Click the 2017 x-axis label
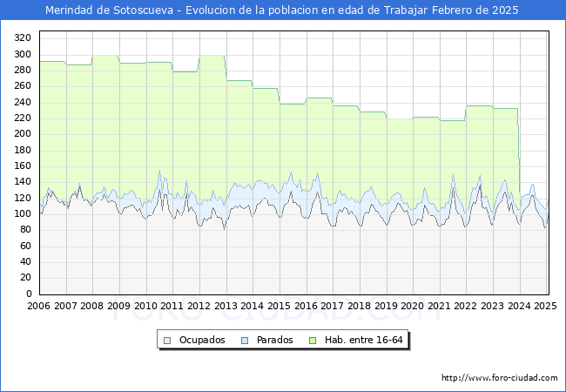The width and height of the screenshot is (566, 392). click(x=333, y=306)
